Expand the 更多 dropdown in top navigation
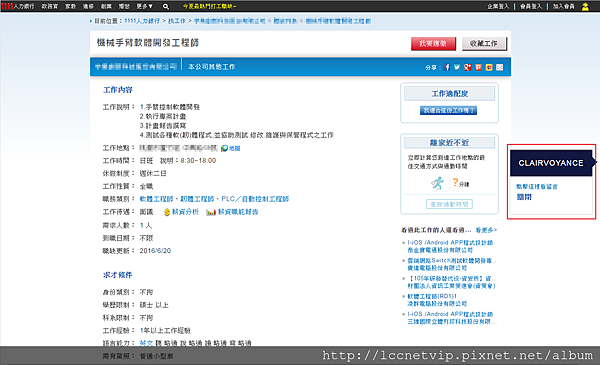 (x=145, y=6)
